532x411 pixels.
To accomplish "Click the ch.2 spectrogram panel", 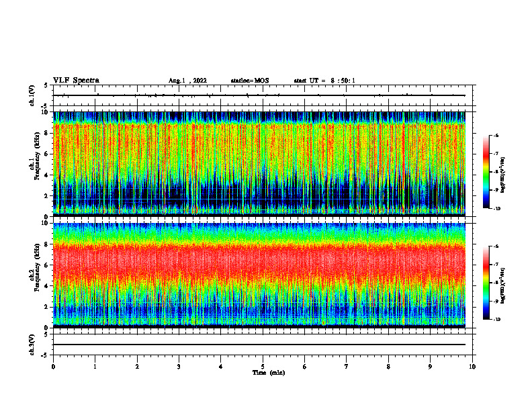I will [x=259, y=275].
